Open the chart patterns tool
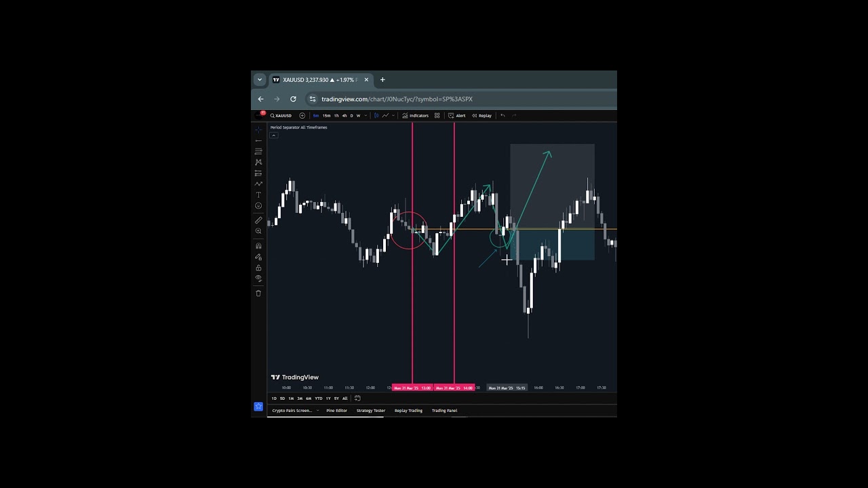Image resolution: width=868 pixels, height=488 pixels. click(258, 162)
